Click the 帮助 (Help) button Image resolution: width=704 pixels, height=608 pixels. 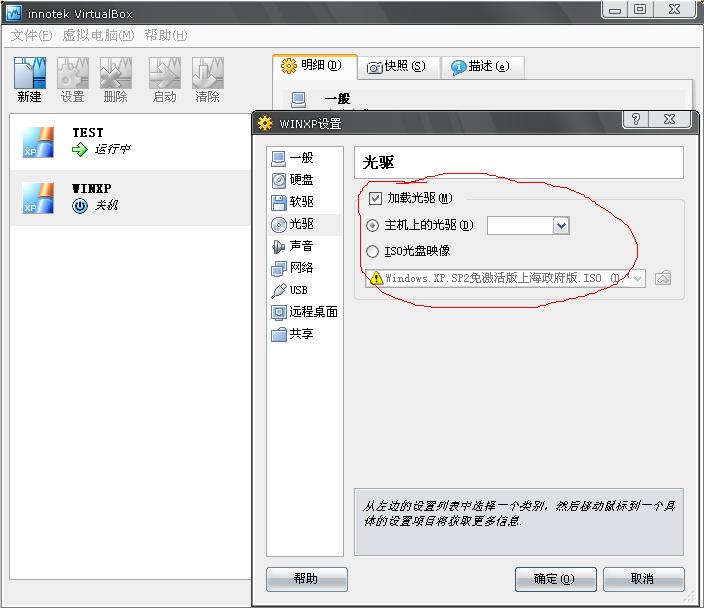tap(307, 579)
